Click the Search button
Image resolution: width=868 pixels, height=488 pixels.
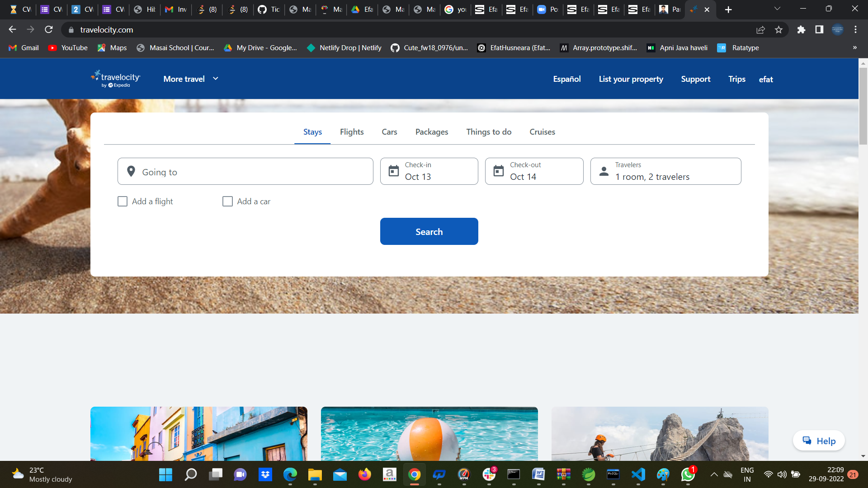pos(429,231)
